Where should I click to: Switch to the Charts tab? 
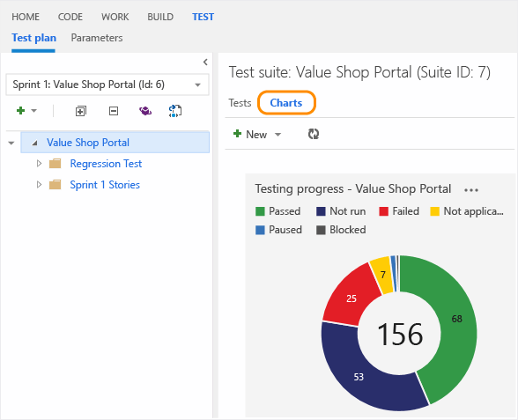coord(286,103)
